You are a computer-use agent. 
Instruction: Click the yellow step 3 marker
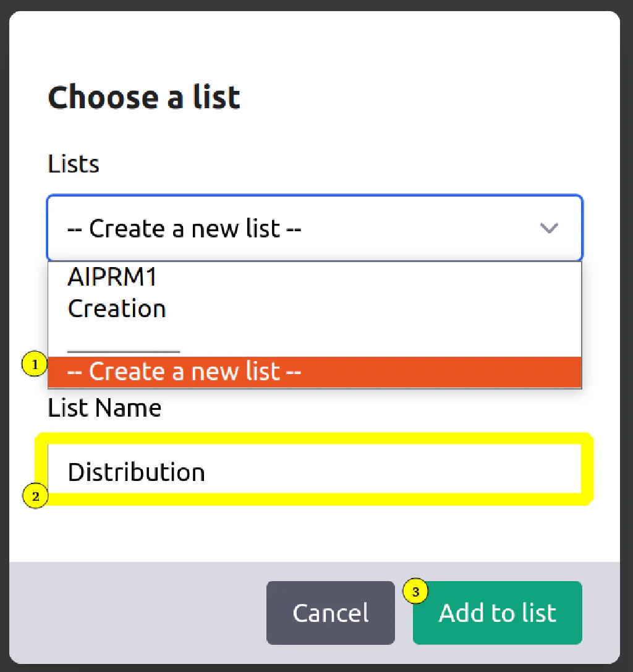pos(415,592)
